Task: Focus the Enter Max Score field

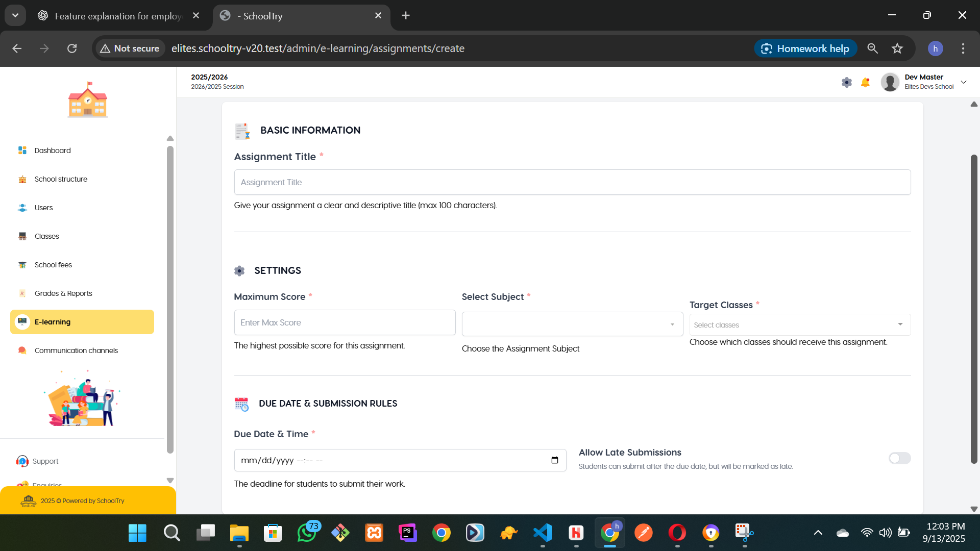Action: click(x=345, y=322)
